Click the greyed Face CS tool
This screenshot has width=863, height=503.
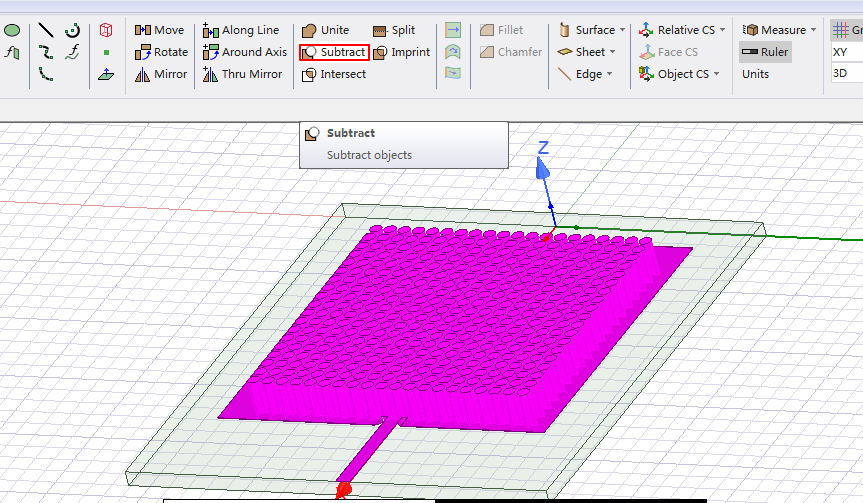tap(669, 52)
